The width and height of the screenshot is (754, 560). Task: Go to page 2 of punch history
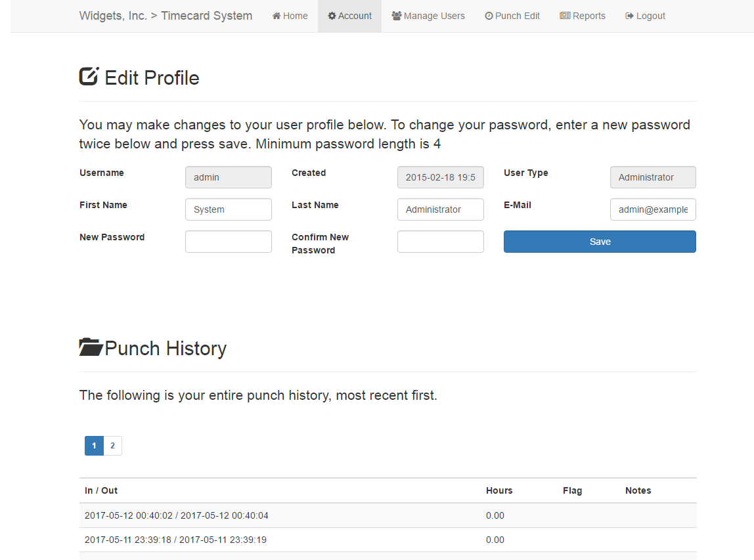coord(112,446)
